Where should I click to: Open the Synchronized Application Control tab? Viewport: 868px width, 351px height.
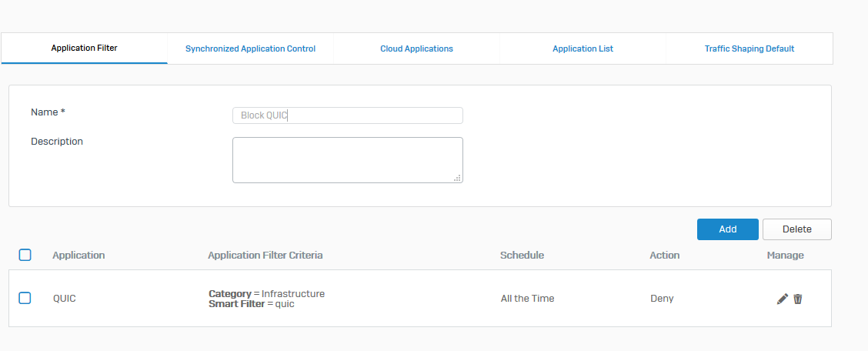[250, 48]
